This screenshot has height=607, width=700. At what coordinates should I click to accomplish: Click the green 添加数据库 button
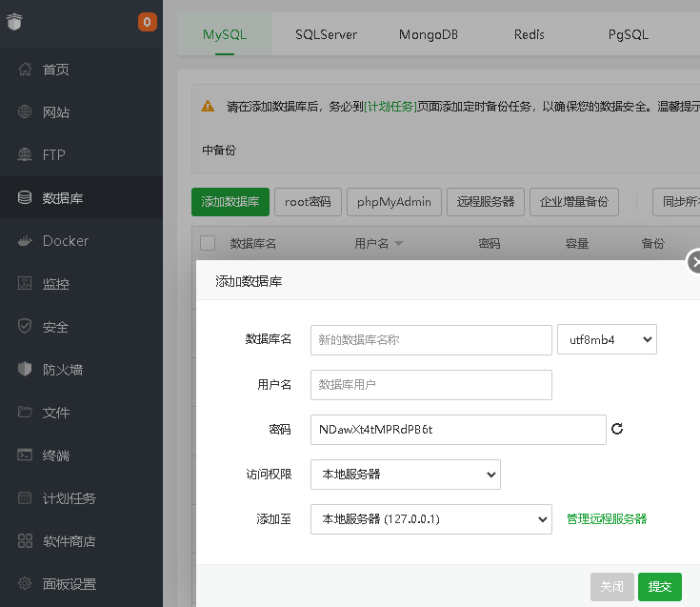[230, 202]
